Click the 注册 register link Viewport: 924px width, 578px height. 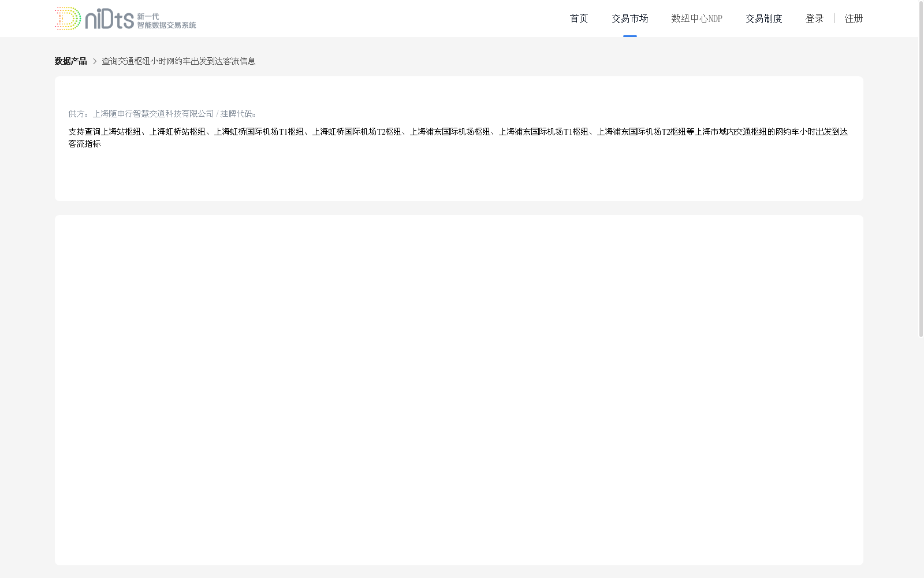pyautogui.click(x=854, y=18)
